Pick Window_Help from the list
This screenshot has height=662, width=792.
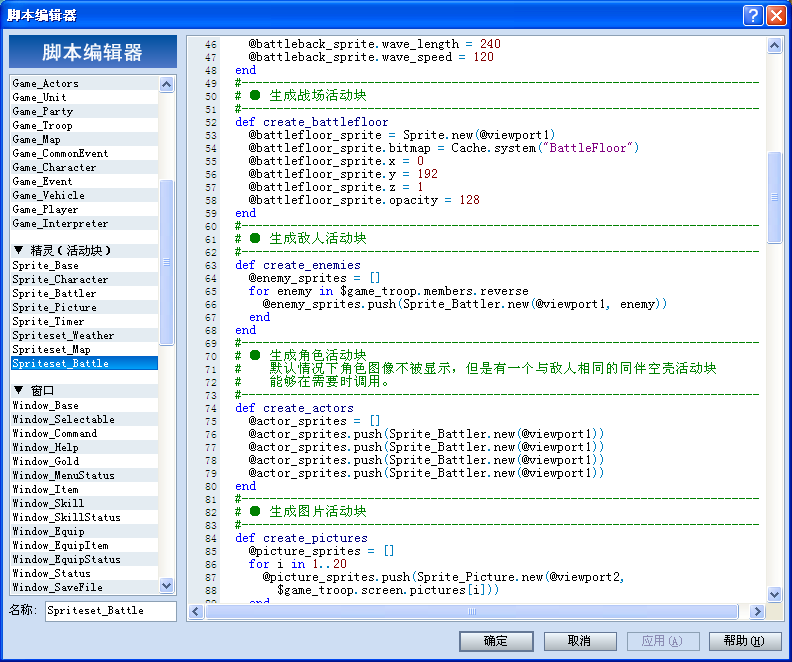[x=84, y=447]
